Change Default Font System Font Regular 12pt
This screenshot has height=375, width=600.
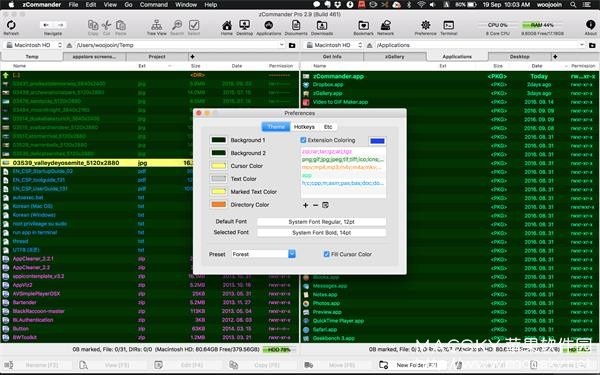[x=321, y=222]
